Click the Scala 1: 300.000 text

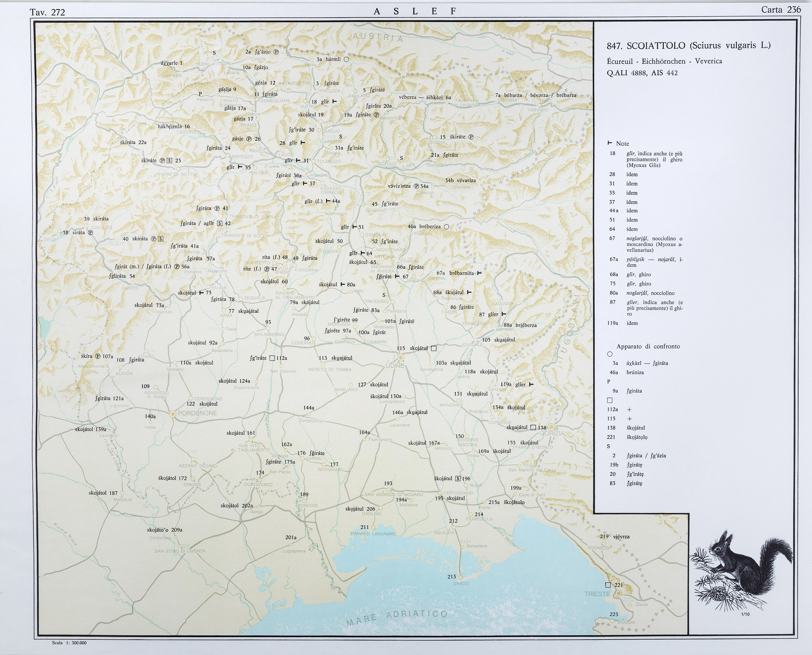(x=69, y=643)
